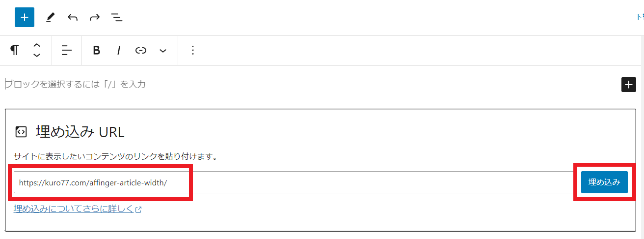Focus the empty paragraph placeholder text
The image size is (644, 239).
tap(76, 84)
